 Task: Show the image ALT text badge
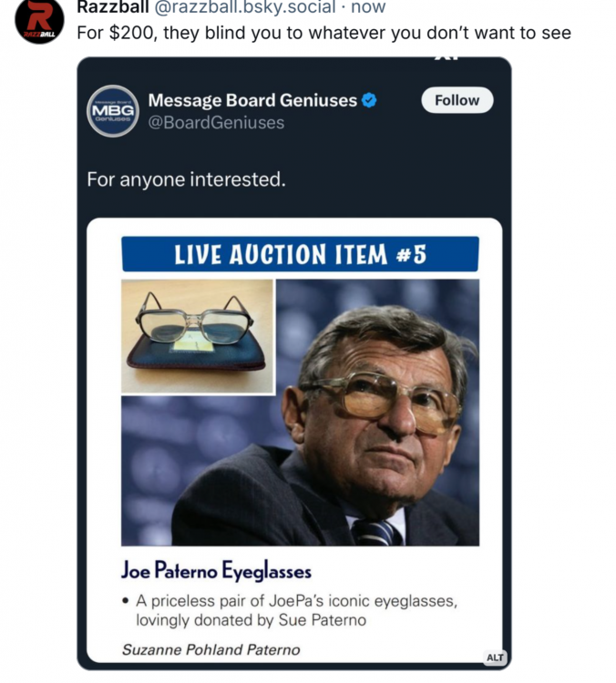pos(495,658)
